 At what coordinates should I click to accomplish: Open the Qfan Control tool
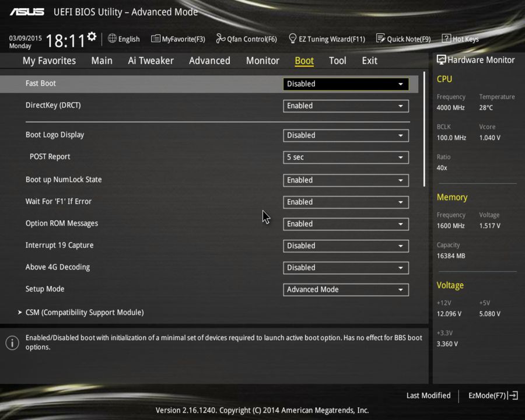point(246,38)
